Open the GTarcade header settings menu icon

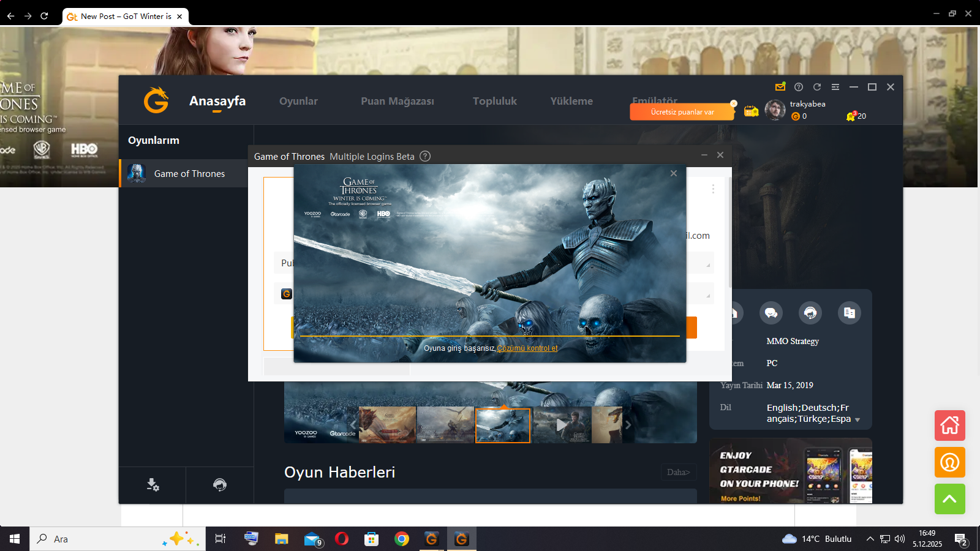(835, 87)
